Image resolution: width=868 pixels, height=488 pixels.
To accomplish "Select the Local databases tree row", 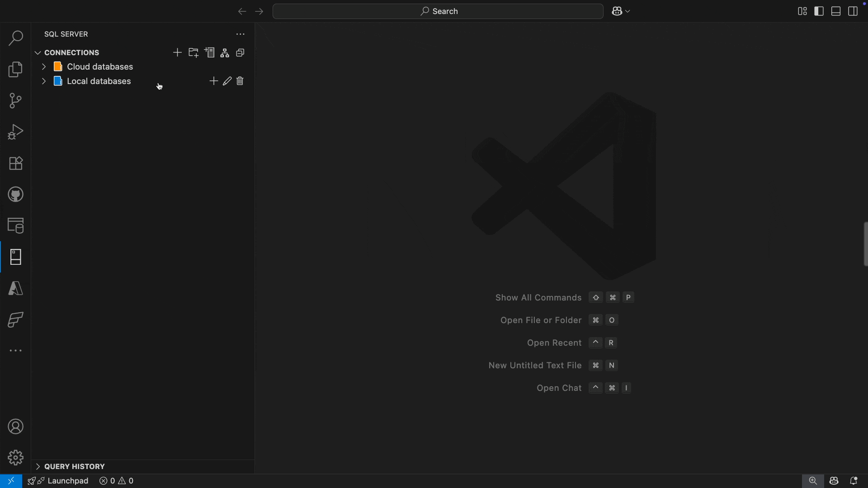I will (x=143, y=81).
